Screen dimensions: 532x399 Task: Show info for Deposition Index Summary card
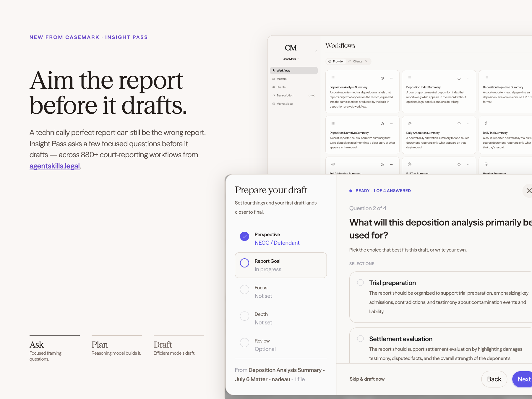pos(459,78)
